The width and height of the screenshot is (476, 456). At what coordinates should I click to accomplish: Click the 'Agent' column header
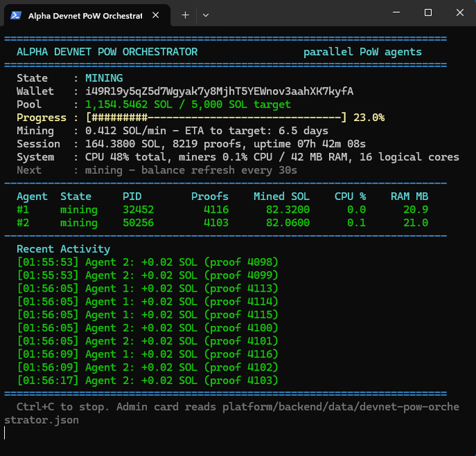[32, 197]
